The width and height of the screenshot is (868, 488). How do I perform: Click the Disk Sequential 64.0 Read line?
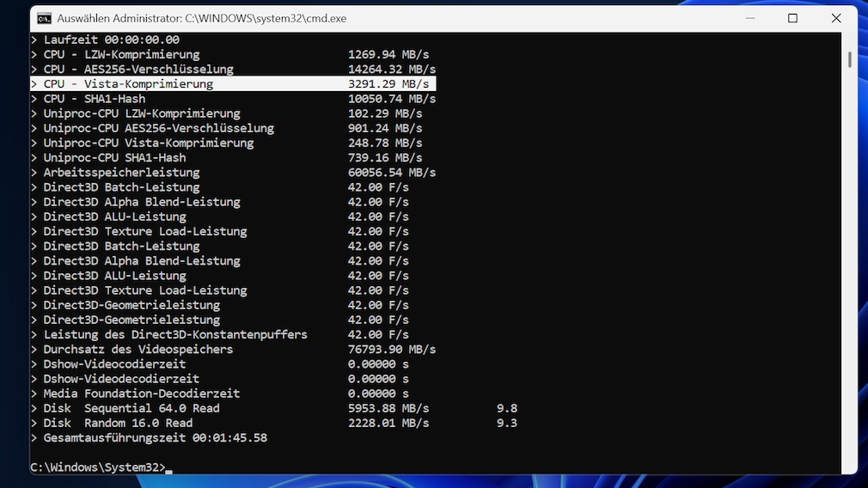(x=131, y=408)
